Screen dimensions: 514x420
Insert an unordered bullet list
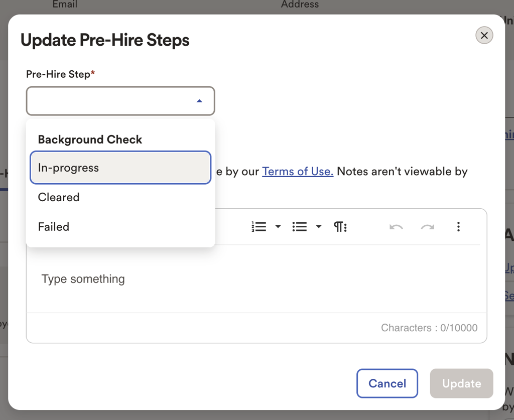pyautogui.click(x=300, y=227)
